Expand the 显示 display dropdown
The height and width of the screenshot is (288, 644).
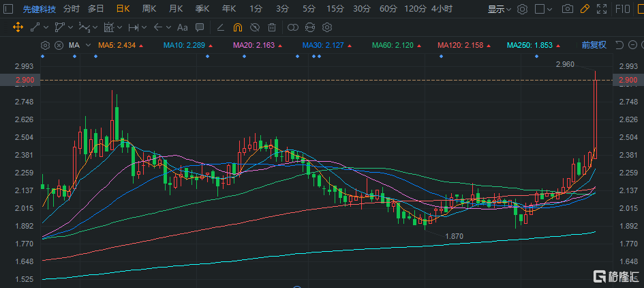point(500,10)
